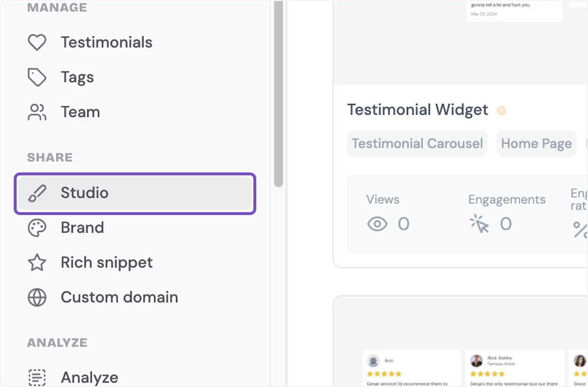588x387 pixels.
Task: Click the star icon for Rich snippet
Action: (x=37, y=263)
